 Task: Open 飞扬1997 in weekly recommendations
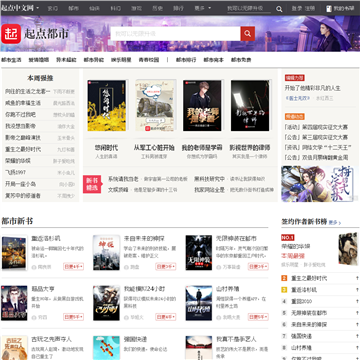15,172
